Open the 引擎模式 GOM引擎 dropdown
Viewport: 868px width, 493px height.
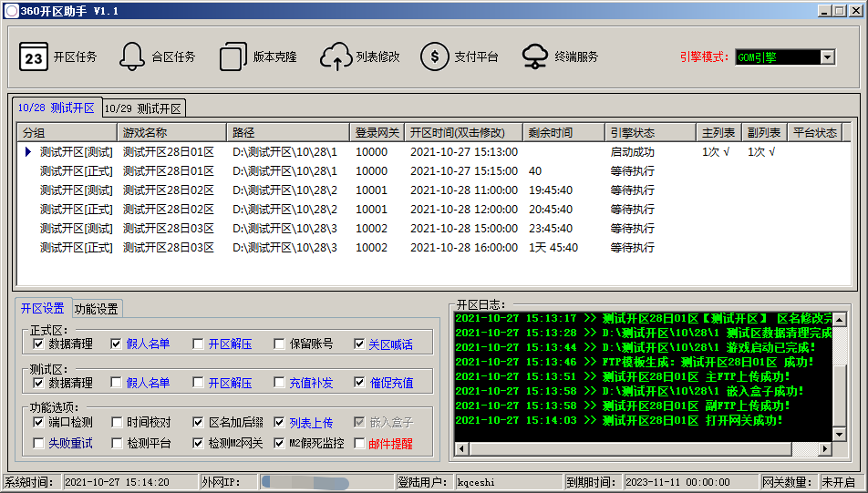[x=828, y=57]
